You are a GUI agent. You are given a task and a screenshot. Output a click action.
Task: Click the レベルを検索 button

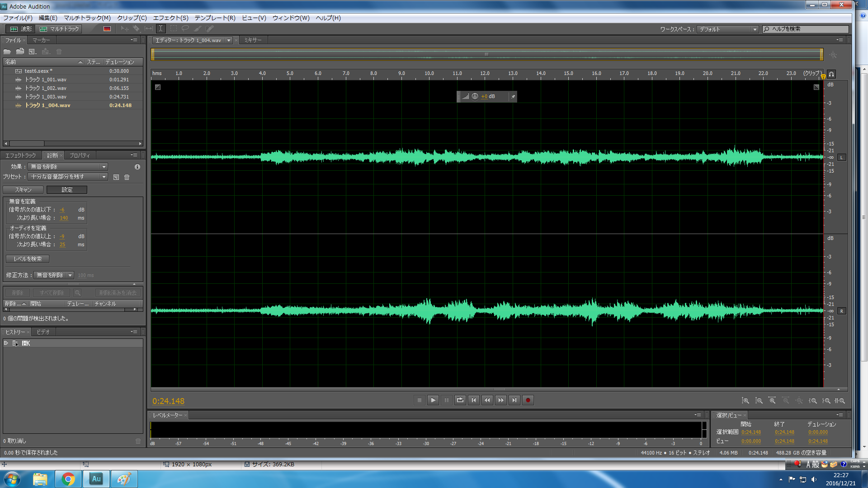[28, 259]
